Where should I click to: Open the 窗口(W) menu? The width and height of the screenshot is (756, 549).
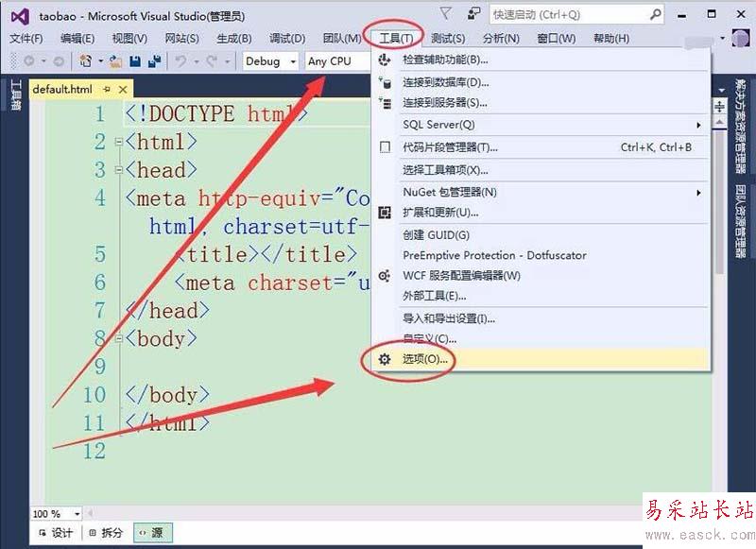(557, 38)
